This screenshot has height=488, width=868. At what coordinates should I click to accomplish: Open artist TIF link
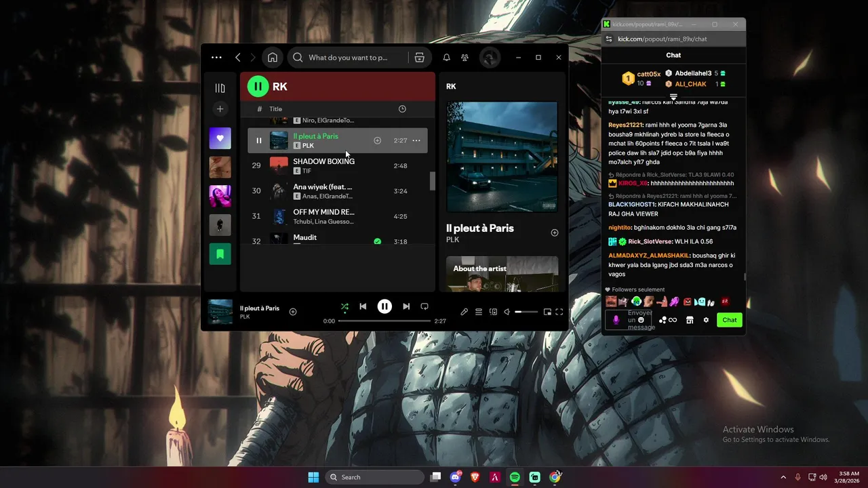point(307,171)
